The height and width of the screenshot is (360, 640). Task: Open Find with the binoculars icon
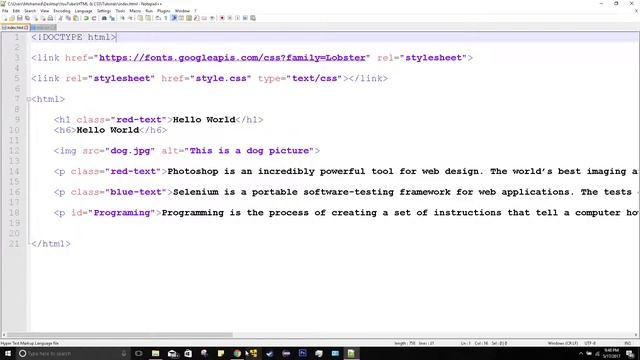[x=104, y=18]
